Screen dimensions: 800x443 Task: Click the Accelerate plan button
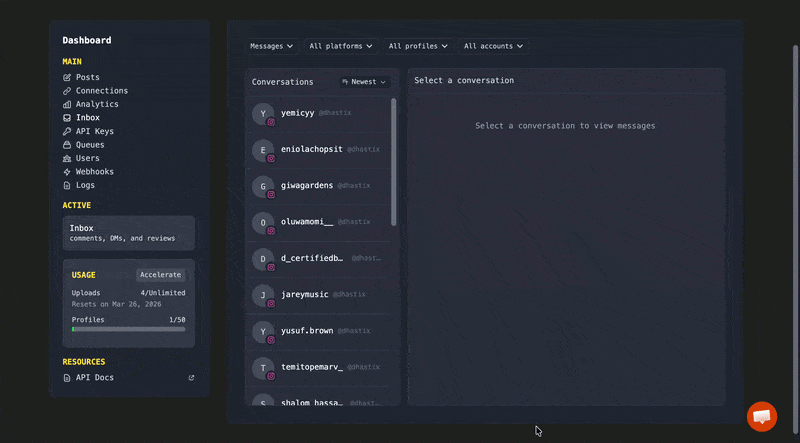point(161,275)
